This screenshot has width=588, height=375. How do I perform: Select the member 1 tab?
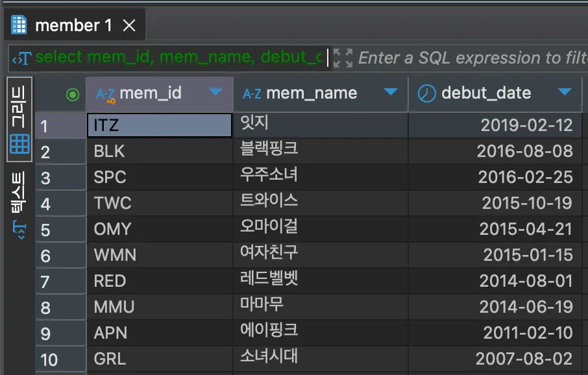(74, 25)
